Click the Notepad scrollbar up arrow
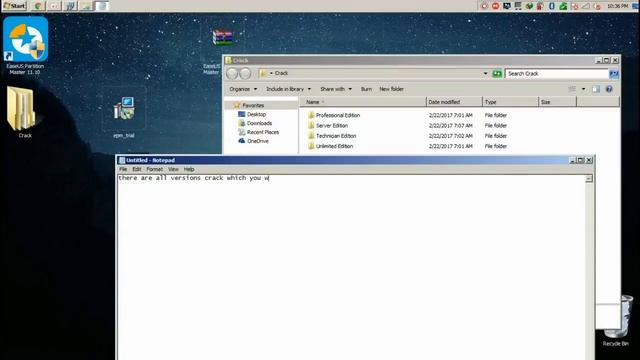Screen dimensions: 640x360 pos(589,179)
